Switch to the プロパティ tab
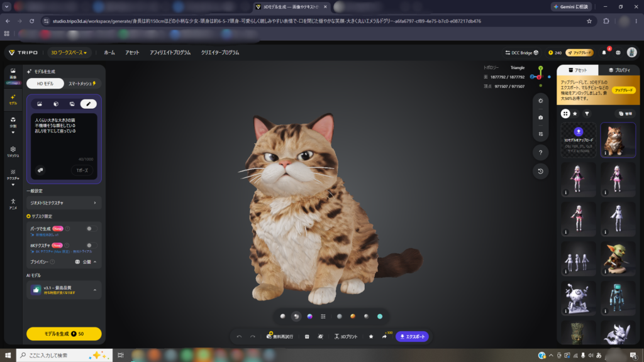 619,70
